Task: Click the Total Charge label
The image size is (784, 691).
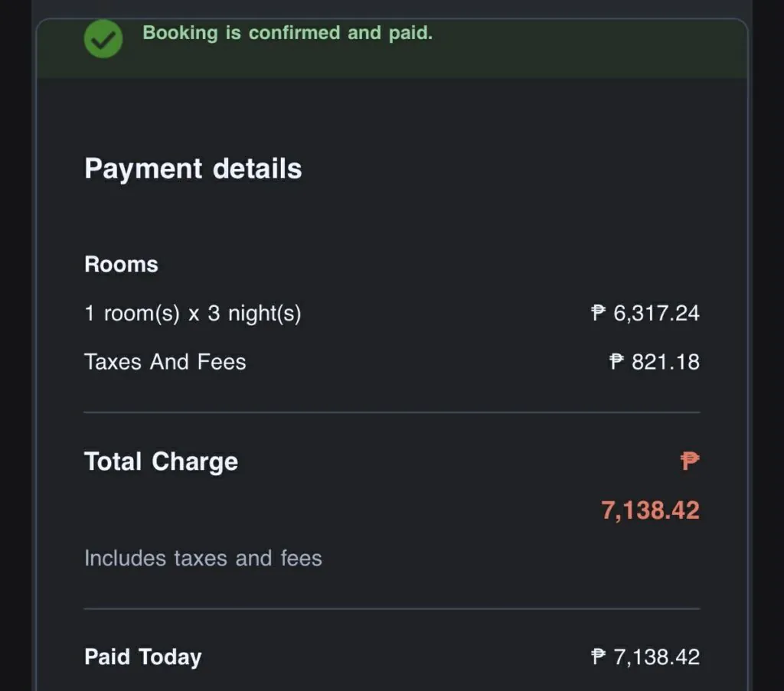Action: (161, 461)
